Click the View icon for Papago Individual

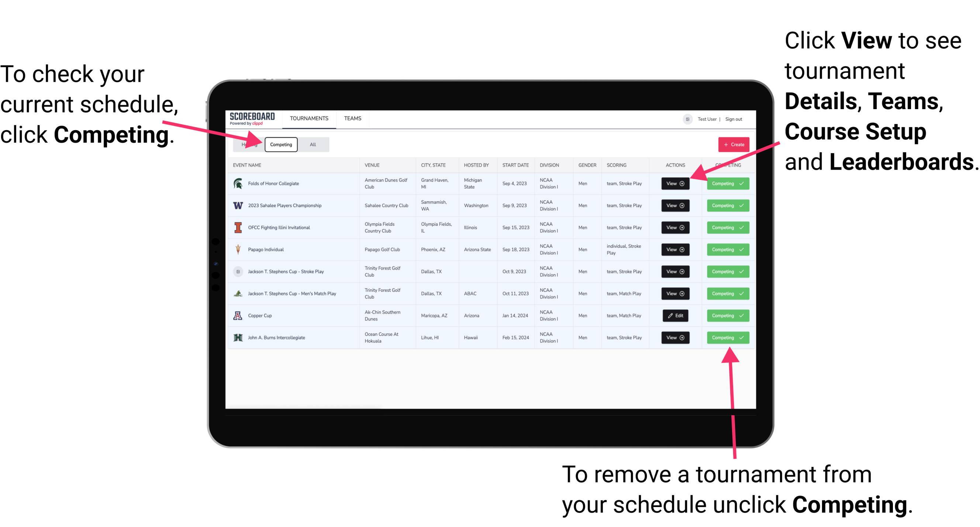coord(675,249)
